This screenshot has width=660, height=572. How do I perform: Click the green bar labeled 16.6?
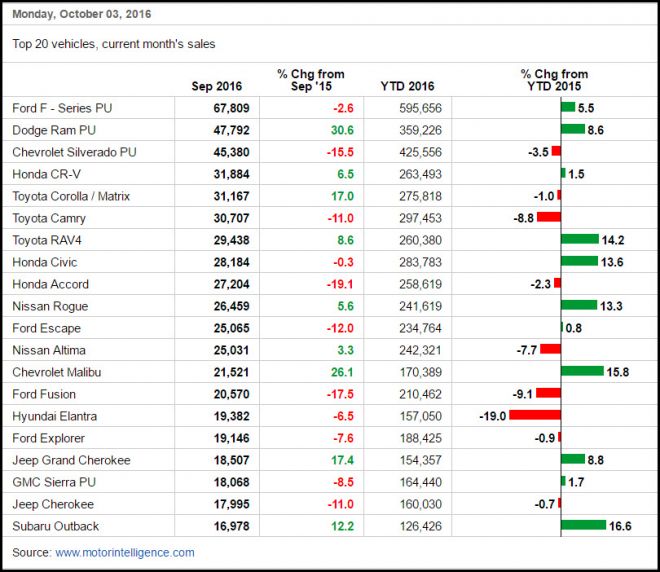click(x=583, y=525)
